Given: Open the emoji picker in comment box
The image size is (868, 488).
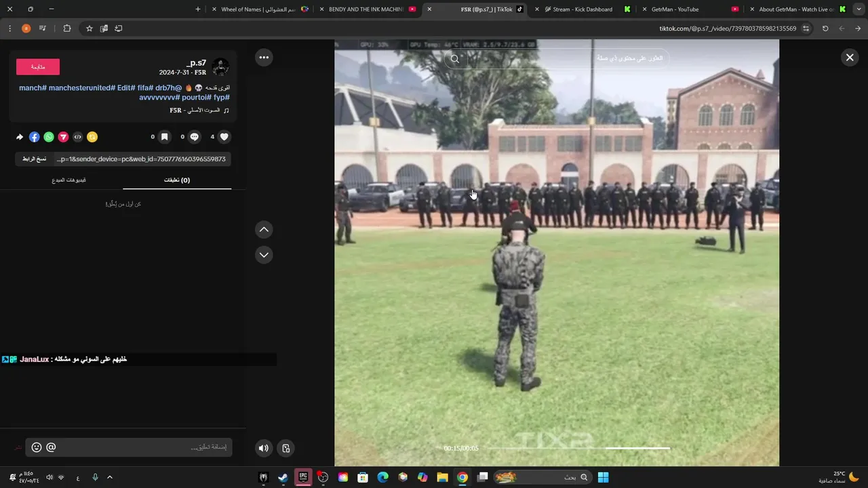Looking at the screenshot, I should point(37,447).
